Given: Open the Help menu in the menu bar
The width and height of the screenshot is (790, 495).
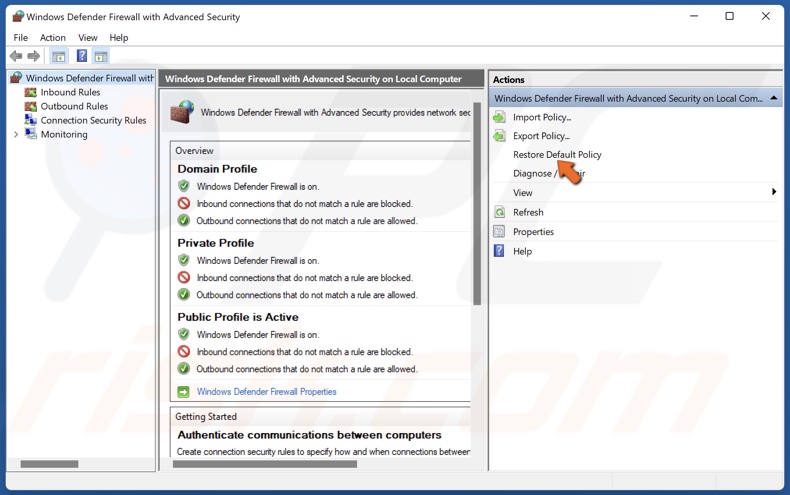Looking at the screenshot, I should pos(119,38).
